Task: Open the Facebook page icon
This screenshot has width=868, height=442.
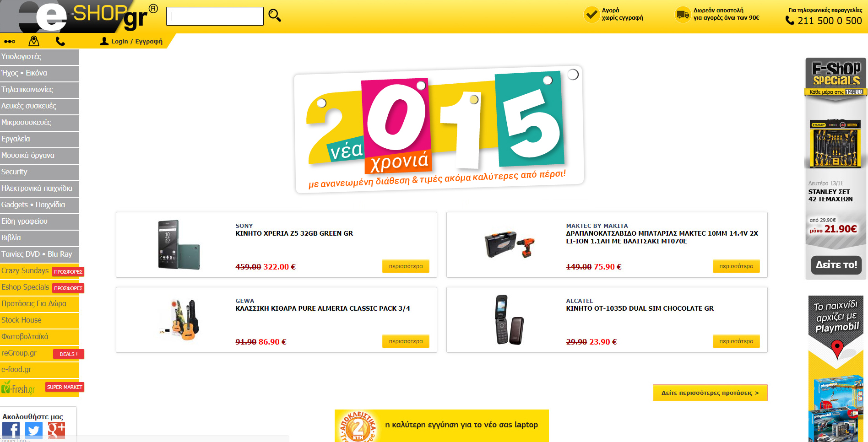Action: tap(11, 431)
